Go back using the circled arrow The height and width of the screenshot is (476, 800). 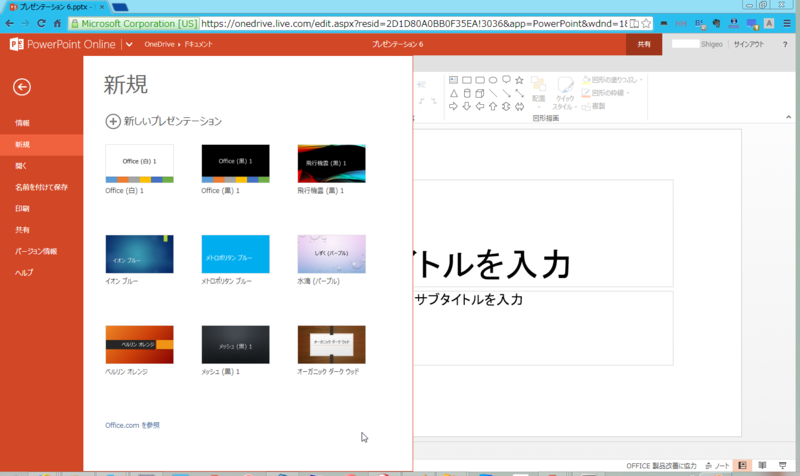tap(22, 87)
